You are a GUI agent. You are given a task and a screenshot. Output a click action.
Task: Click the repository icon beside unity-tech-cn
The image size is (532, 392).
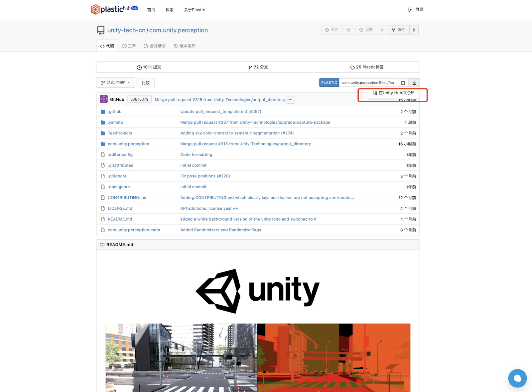point(101,30)
